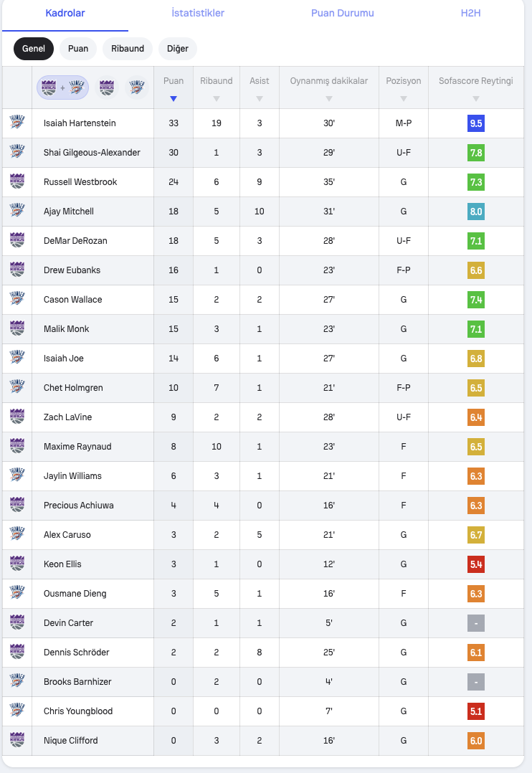Image resolution: width=532 pixels, height=773 pixels.
Task: Filter players by Kings team logo
Action: pyautogui.click(x=107, y=87)
